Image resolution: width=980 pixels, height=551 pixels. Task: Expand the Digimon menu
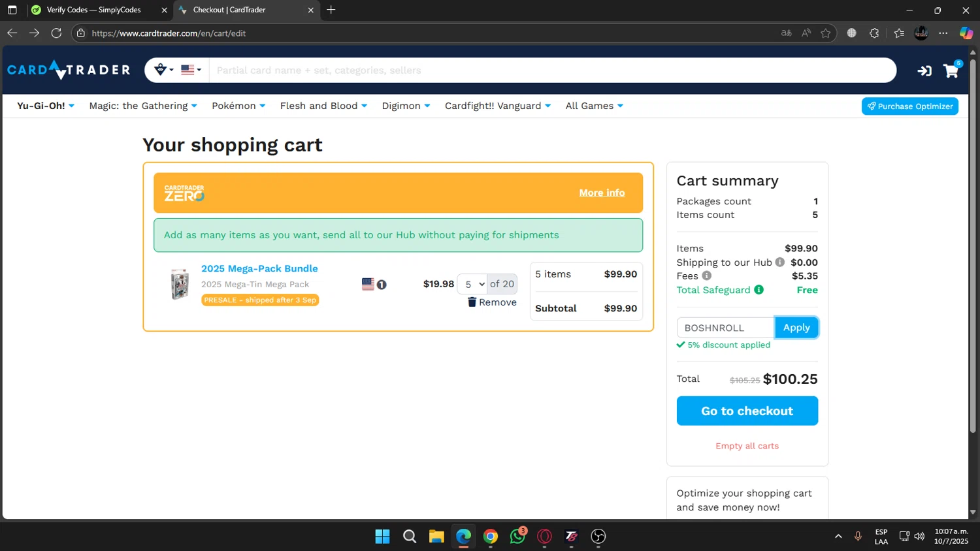point(406,106)
